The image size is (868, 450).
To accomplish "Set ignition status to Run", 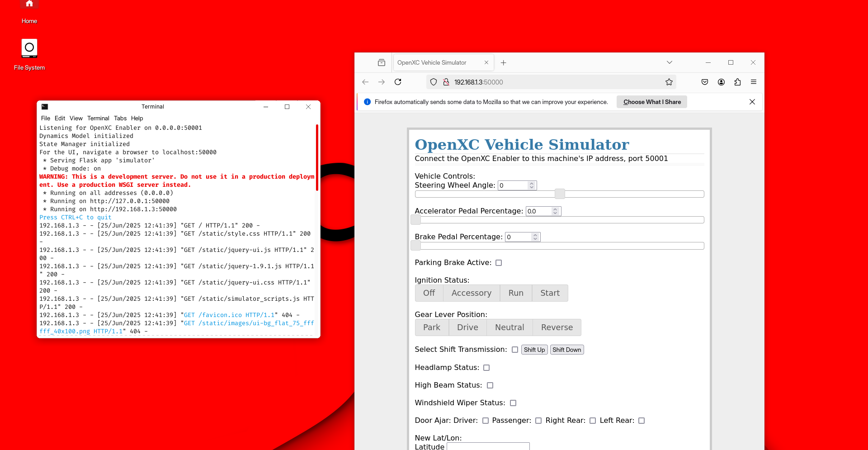I will (515, 293).
